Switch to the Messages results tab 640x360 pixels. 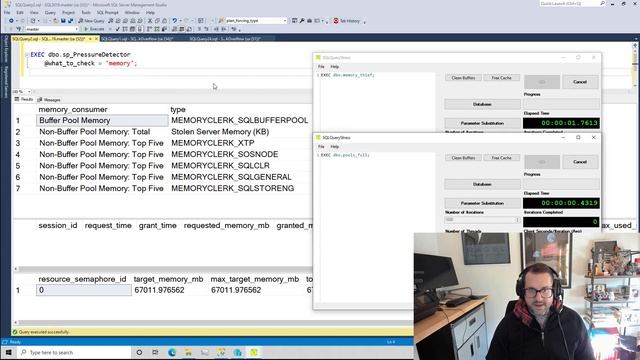click(x=49, y=100)
